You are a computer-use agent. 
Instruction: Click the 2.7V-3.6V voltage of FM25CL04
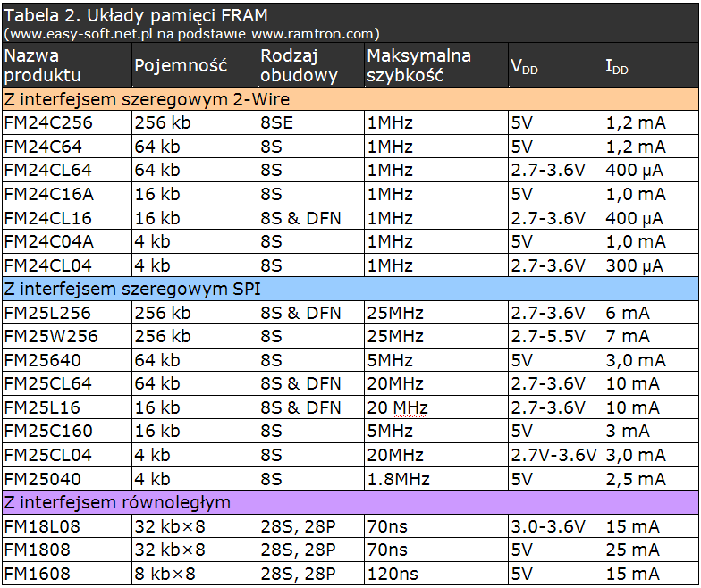(x=556, y=456)
